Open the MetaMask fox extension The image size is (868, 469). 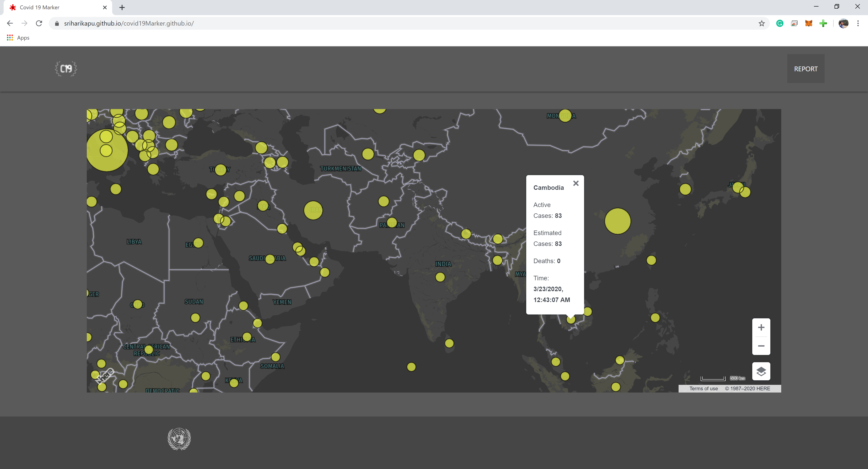809,23
